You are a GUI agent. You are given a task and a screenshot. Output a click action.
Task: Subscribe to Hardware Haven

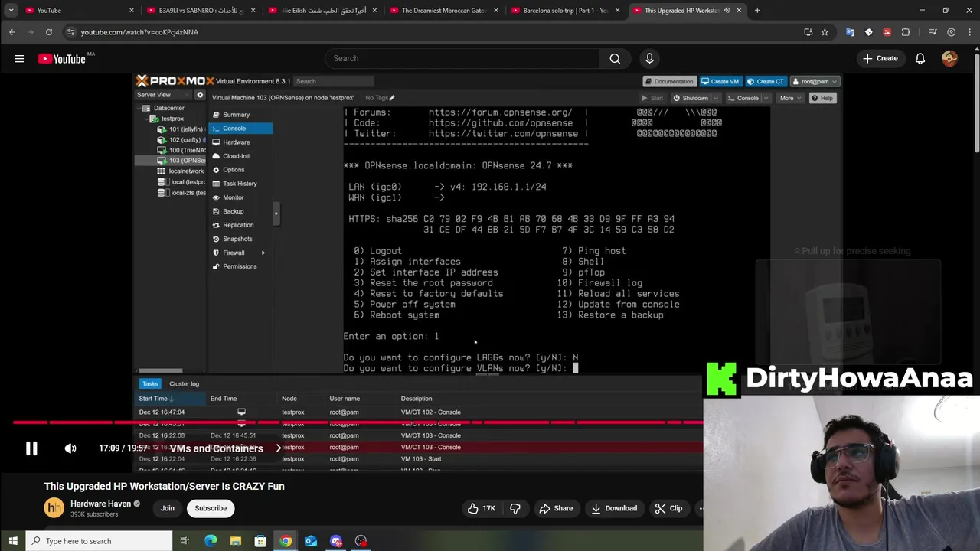tap(211, 508)
